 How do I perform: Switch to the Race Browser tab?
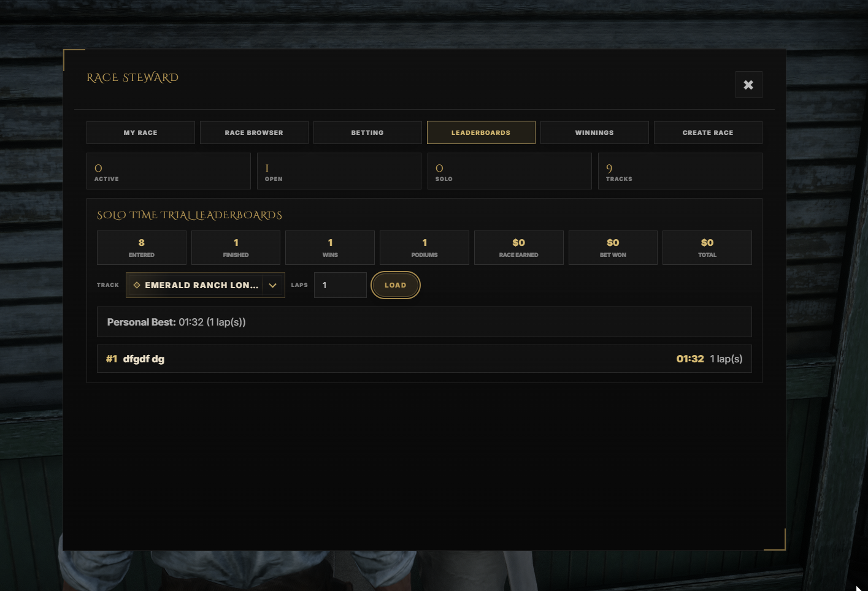coord(254,132)
